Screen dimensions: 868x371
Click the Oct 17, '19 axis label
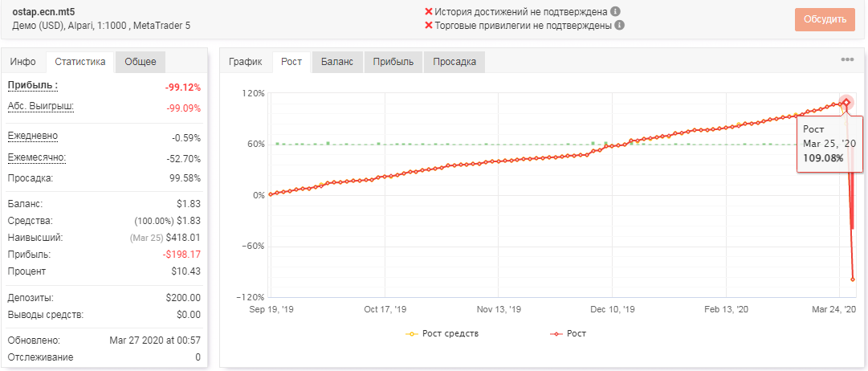[385, 309]
